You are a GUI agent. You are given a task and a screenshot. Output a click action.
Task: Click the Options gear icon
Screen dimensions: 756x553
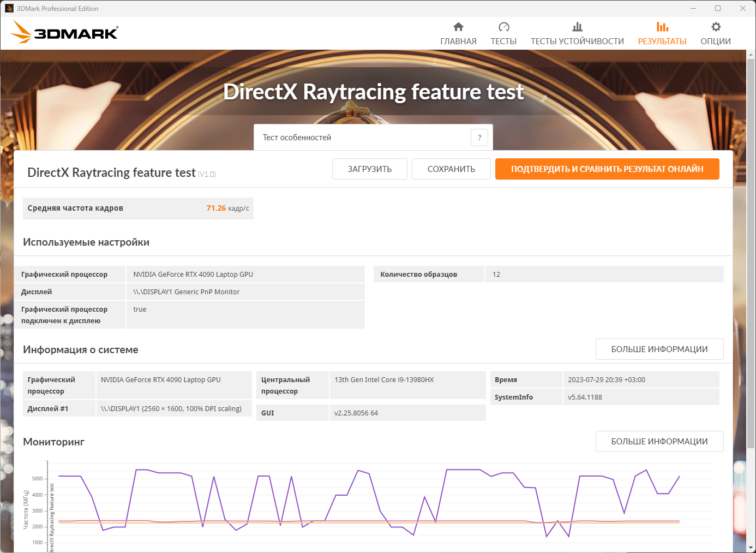pos(716,27)
